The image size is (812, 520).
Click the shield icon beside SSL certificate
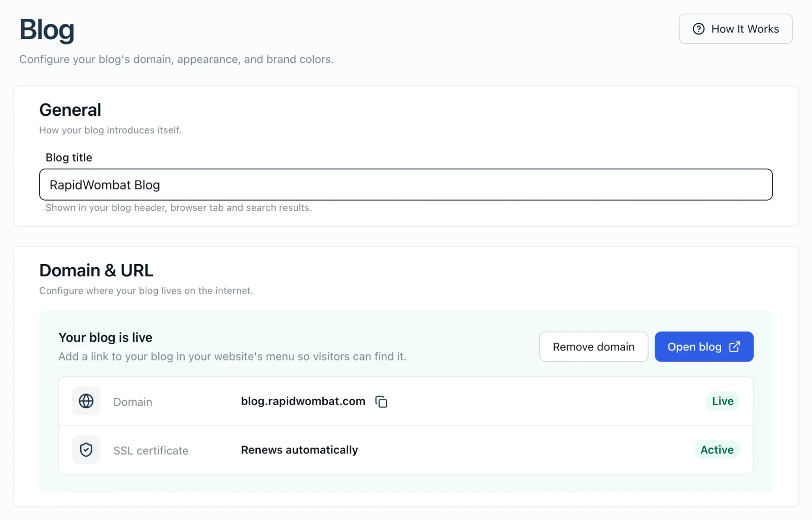[x=86, y=450]
